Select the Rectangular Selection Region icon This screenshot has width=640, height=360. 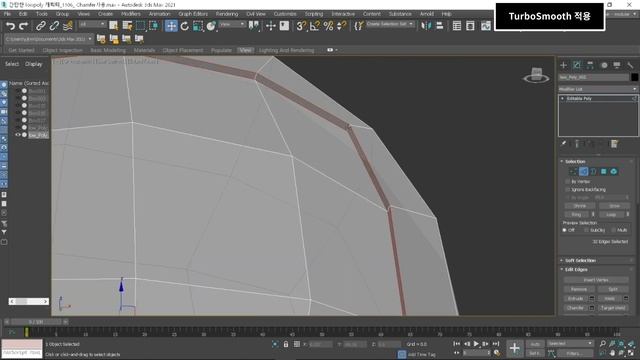click(x=140, y=26)
